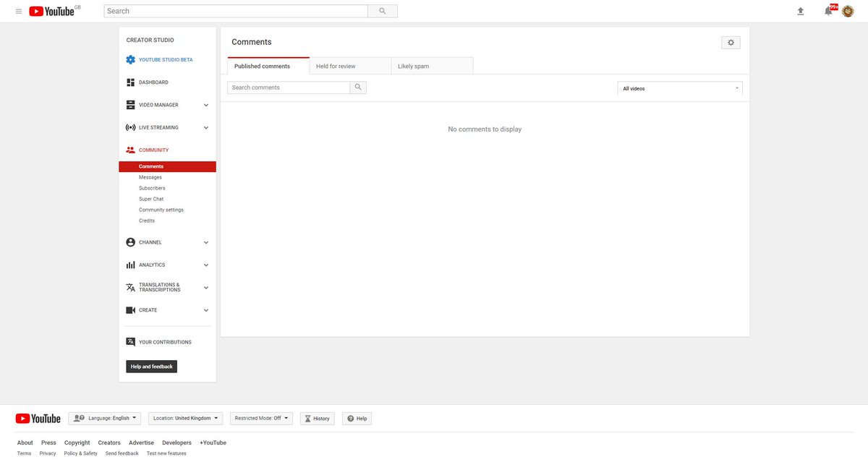This screenshot has height=470, width=868.
Task: Open the Test new features link
Action: (x=166, y=453)
